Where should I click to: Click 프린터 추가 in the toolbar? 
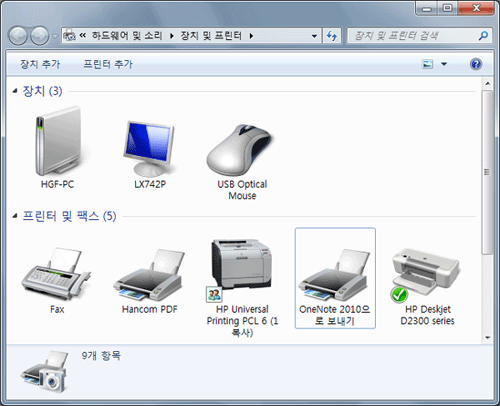[x=108, y=64]
